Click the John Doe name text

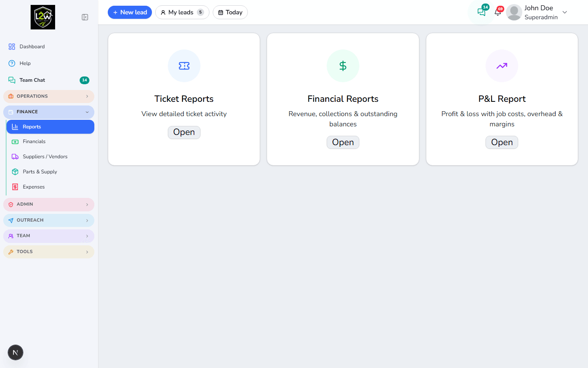[539, 8]
